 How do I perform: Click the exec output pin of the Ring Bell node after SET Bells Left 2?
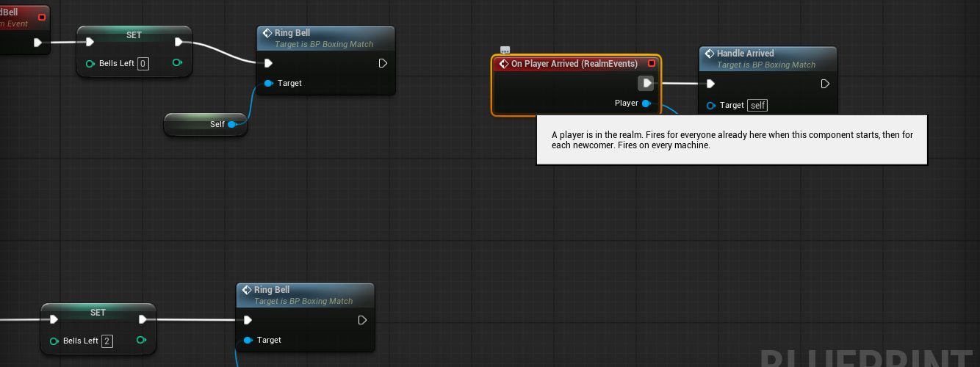pyautogui.click(x=362, y=320)
